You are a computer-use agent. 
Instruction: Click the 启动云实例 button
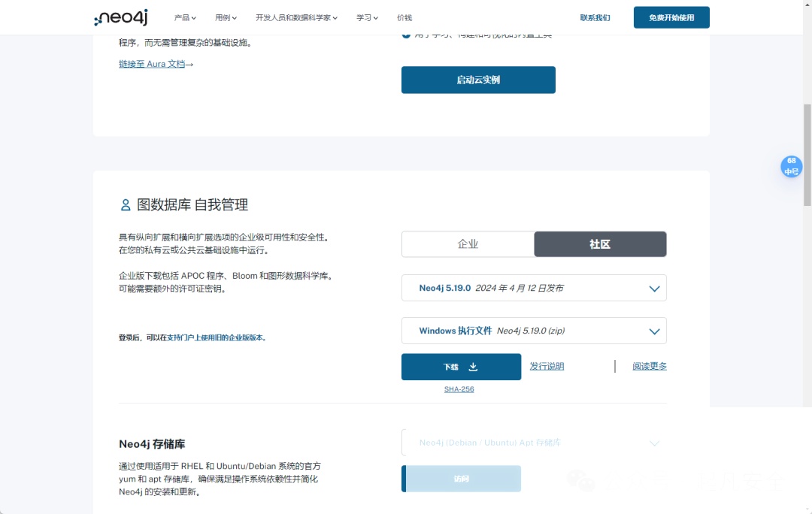click(478, 80)
